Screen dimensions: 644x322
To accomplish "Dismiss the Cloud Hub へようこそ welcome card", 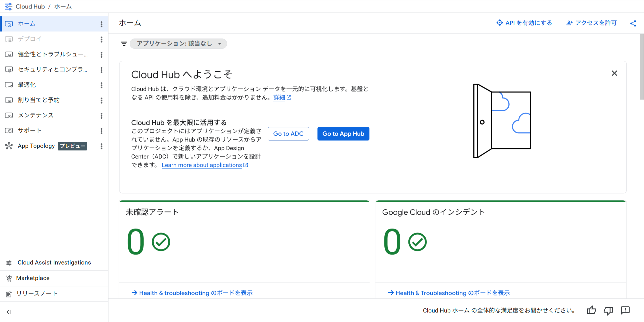I will tap(614, 73).
